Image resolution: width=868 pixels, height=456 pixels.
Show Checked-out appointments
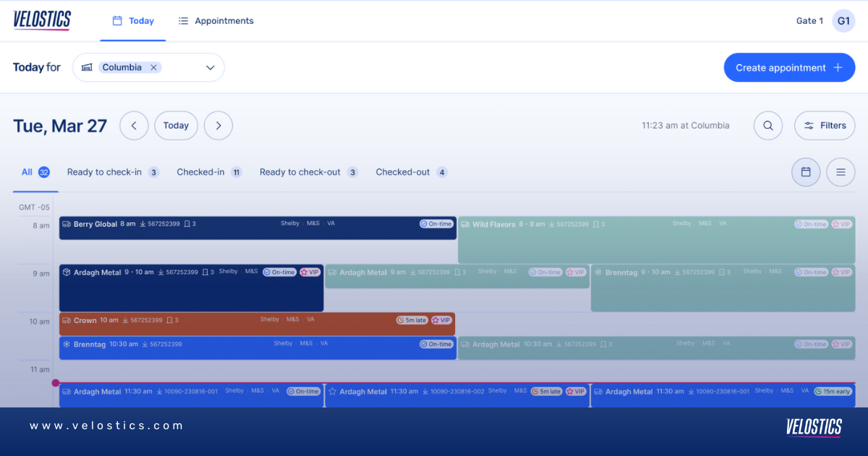tap(412, 172)
